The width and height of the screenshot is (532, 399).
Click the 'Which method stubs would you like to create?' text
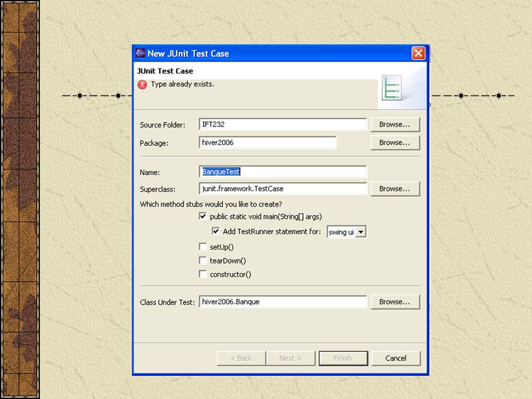211,204
